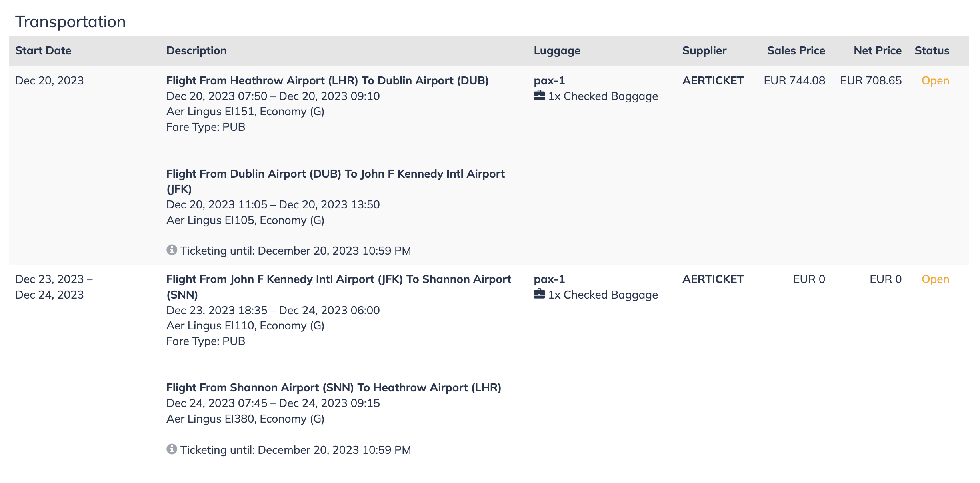Click the Open status of EUR 744.08 booking
This screenshot has width=980, height=483.
coord(935,81)
